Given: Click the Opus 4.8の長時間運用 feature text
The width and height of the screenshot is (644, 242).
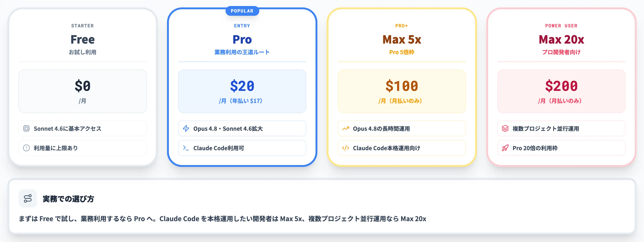Looking at the screenshot, I should click(381, 128).
